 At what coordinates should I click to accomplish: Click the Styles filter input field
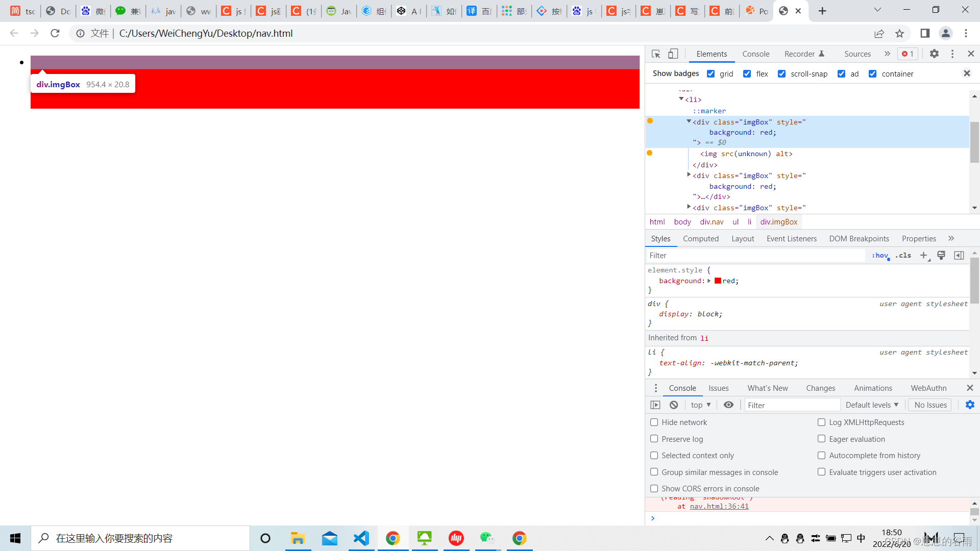[755, 255]
